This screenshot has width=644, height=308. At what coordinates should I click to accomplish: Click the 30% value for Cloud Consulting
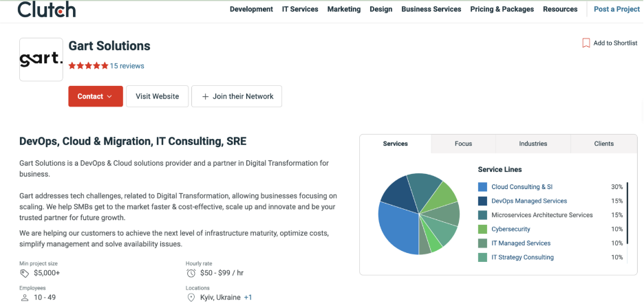(617, 187)
